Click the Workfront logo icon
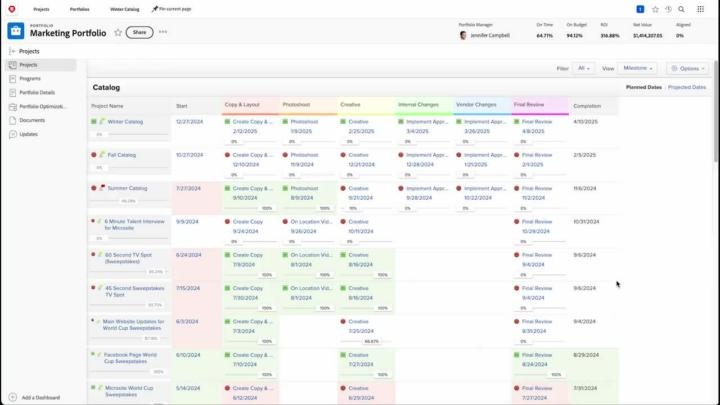Image resolution: width=720 pixels, height=405 pixels. pyautogui.click(x=12, y=9)
